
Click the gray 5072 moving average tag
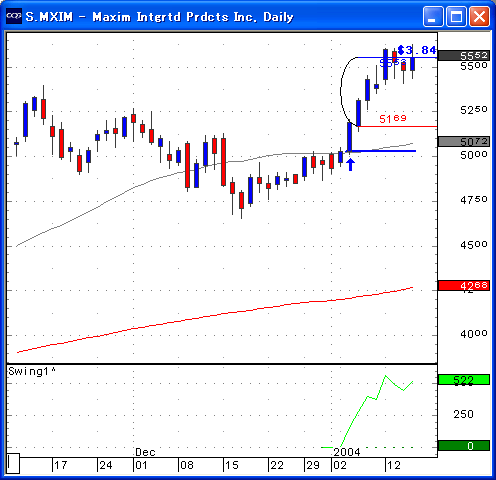(464, 142)
